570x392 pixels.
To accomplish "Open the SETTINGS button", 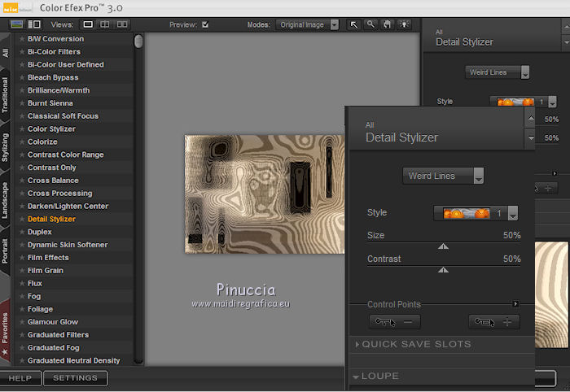I will (x=75, y=378).
